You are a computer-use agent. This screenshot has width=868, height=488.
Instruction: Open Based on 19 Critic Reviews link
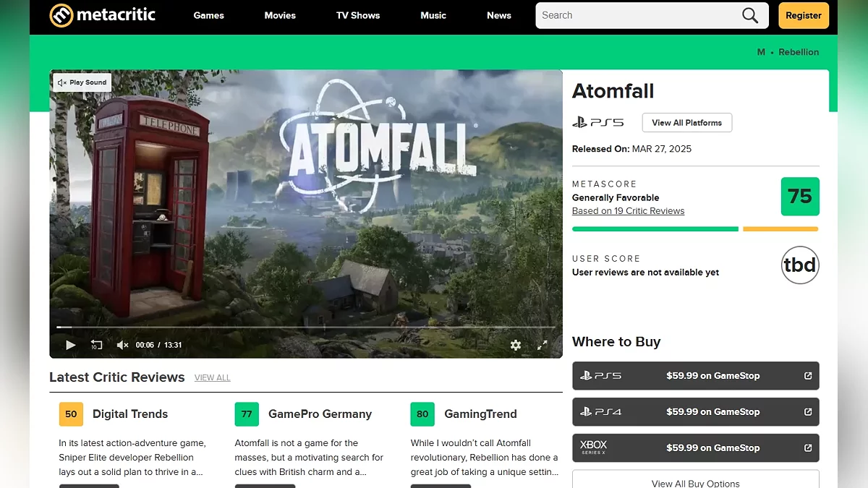tap(628, 211)
